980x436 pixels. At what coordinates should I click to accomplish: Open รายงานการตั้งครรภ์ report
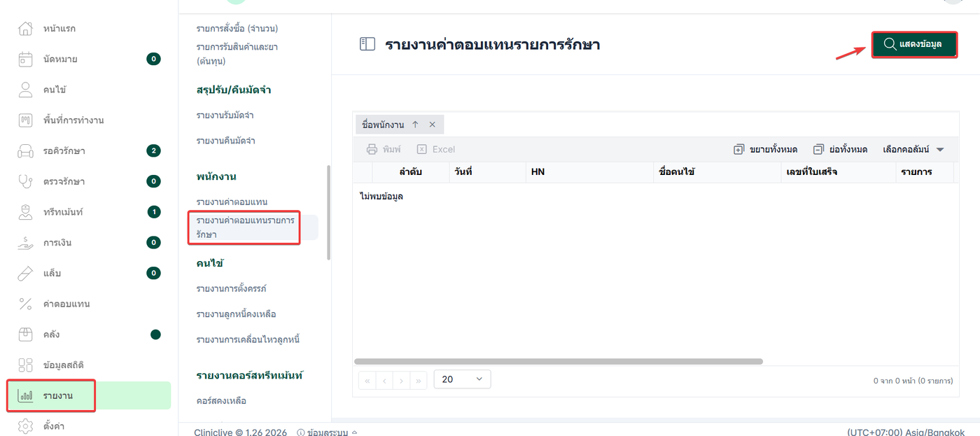[x=232, y=288]
